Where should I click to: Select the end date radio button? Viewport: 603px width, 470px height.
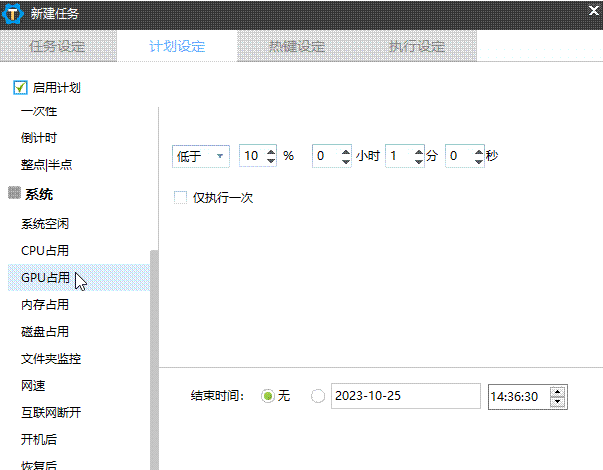[x=319, y=396]
